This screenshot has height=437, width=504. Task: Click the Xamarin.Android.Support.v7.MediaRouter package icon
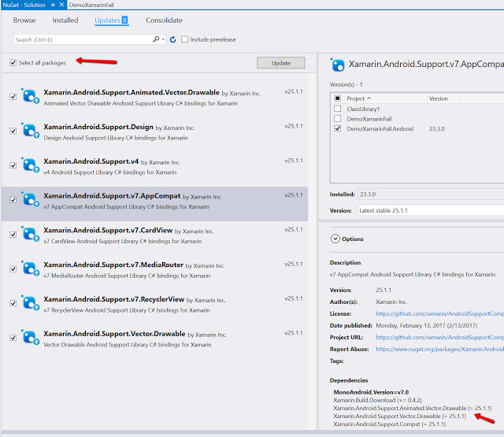point(30,268)
